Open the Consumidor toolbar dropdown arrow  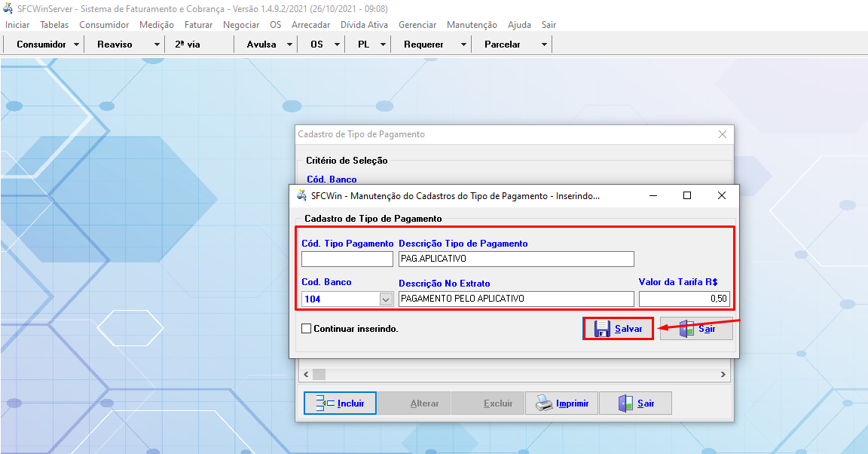(77, 44)
